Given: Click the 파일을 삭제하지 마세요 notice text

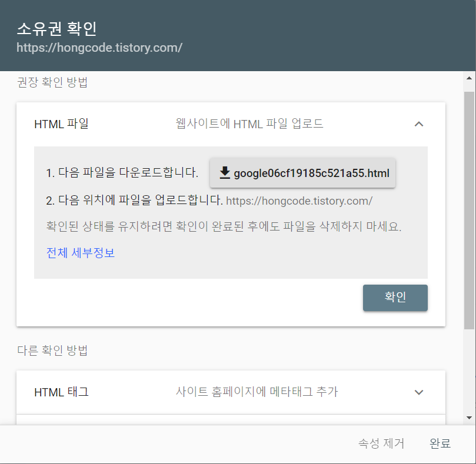Looking at the screenshot, I should [x=224, y=226].
